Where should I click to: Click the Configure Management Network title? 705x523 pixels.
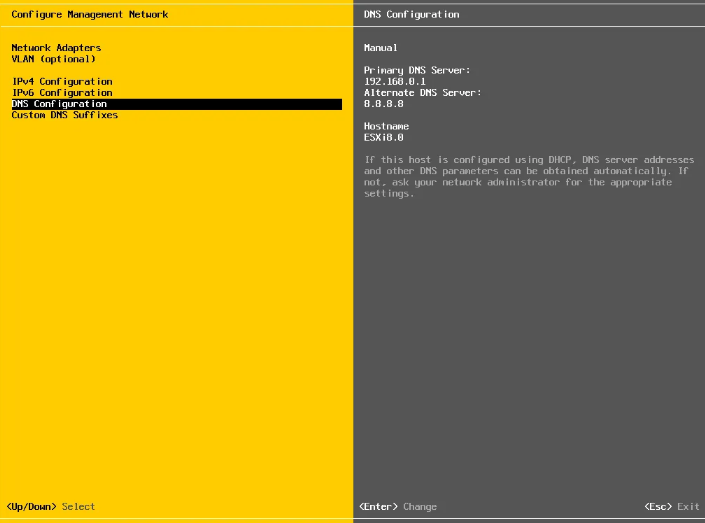click(x=89, y=14)
